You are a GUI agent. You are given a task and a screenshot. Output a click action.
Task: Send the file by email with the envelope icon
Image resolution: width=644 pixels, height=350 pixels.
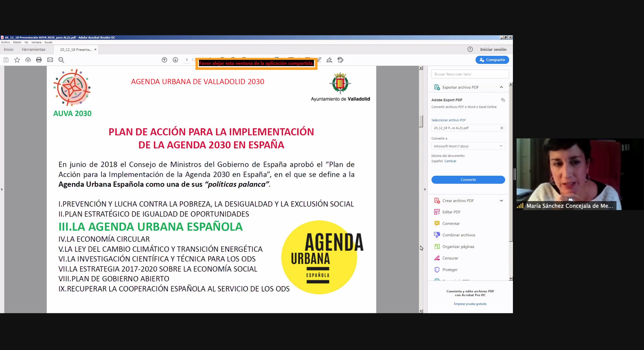(x=50, y=60)
